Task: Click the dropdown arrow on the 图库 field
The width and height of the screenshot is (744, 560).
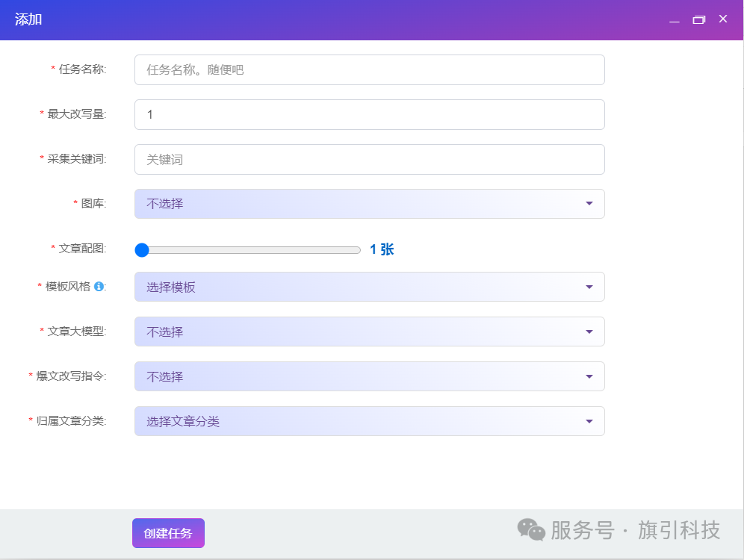Action: (x=589, y=204)
